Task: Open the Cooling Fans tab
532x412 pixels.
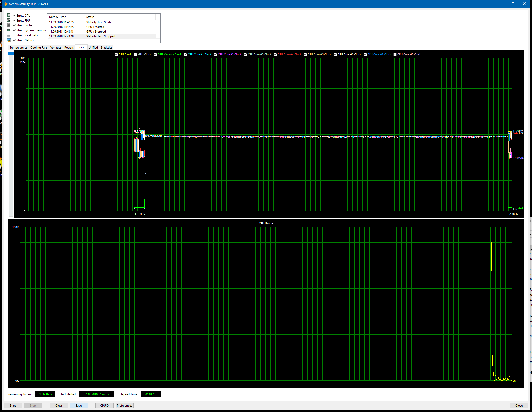Action: click(39, 48)
